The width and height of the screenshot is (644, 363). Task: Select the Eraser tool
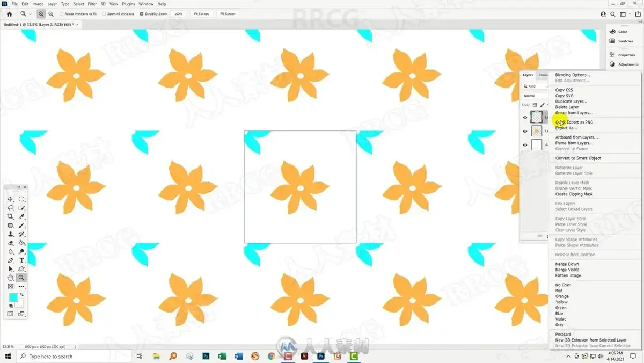(10, 243)
